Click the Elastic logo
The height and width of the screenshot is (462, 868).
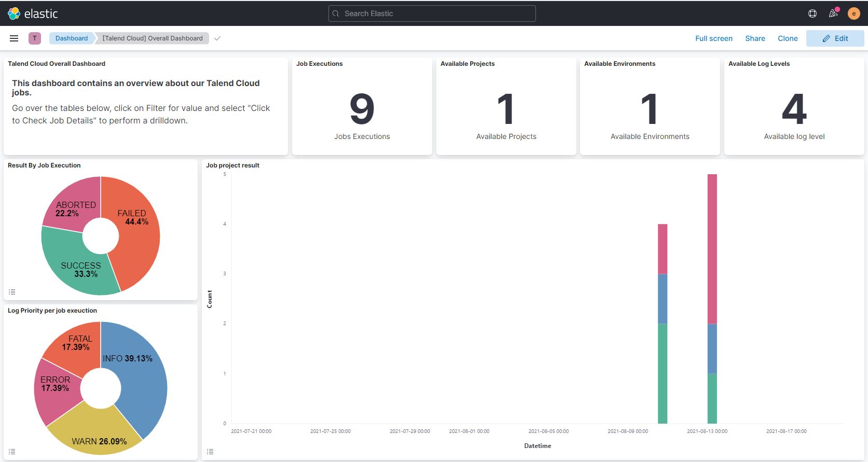pyautogui.click(x=33, y=13)
